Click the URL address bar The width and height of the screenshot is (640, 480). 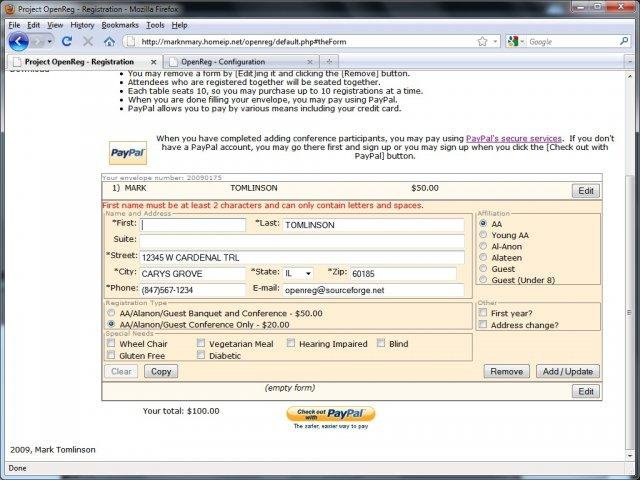point(306,42)
